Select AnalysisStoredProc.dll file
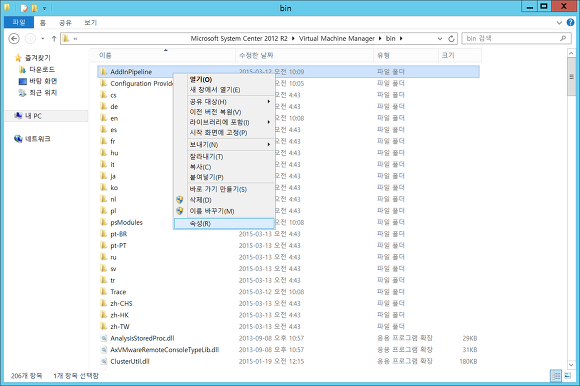The width and height of the screenshot is (580, 386). coord(142,338)
